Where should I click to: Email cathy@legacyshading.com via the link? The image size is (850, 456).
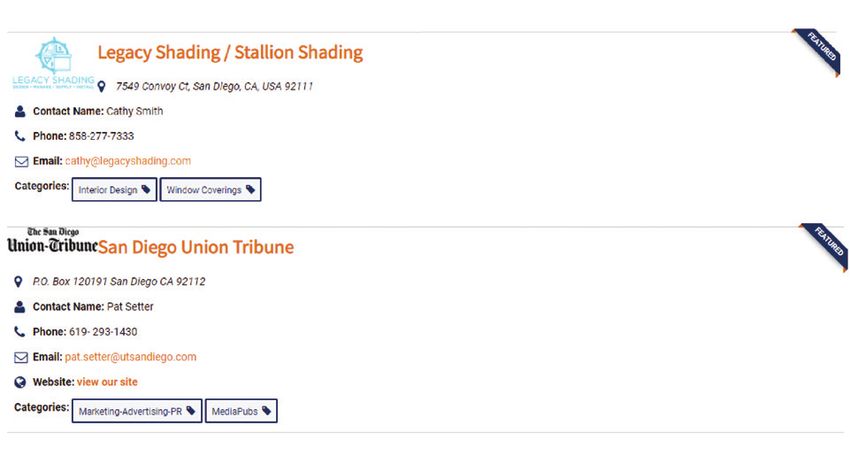tap(128, 161)
